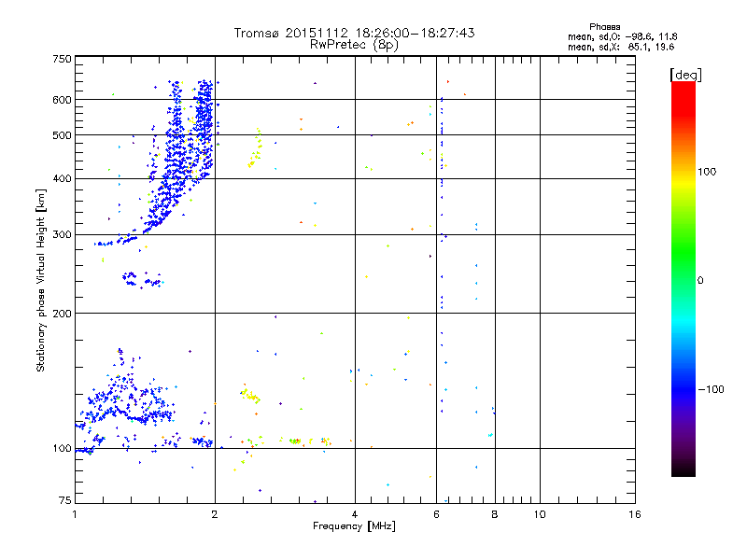747x560 pixels.
Task: Click the blue colorbar region beside the -100 label
Action: 684,388
